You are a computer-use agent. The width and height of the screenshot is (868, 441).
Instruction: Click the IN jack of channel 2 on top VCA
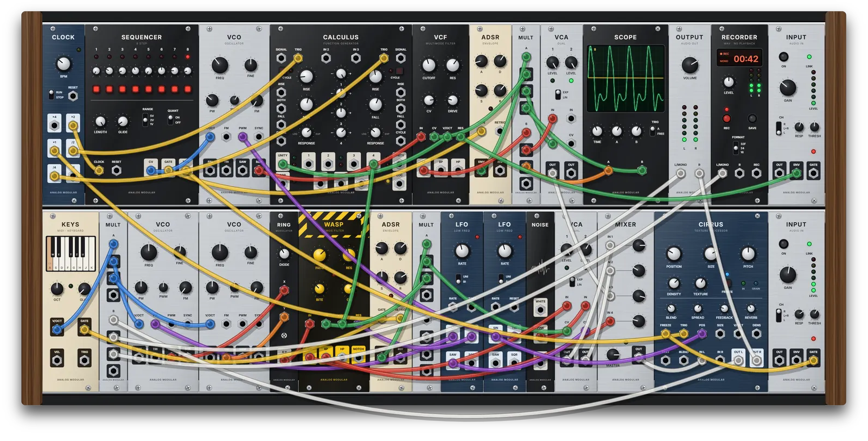pos(571,118)
